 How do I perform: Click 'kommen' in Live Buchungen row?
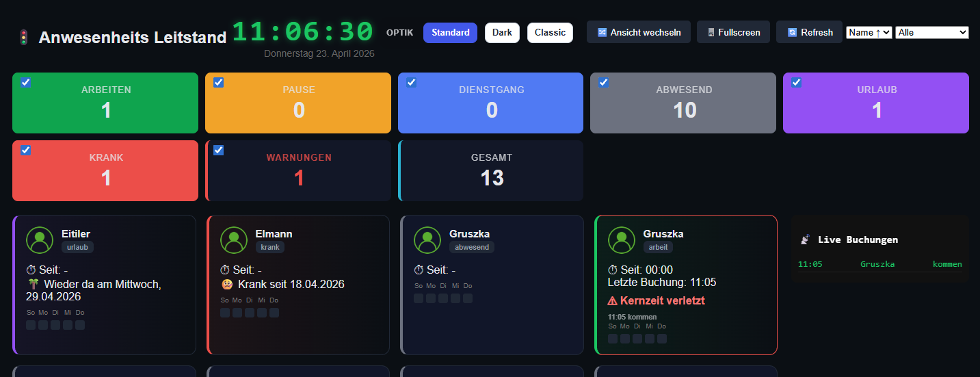[x=947, y=264]
